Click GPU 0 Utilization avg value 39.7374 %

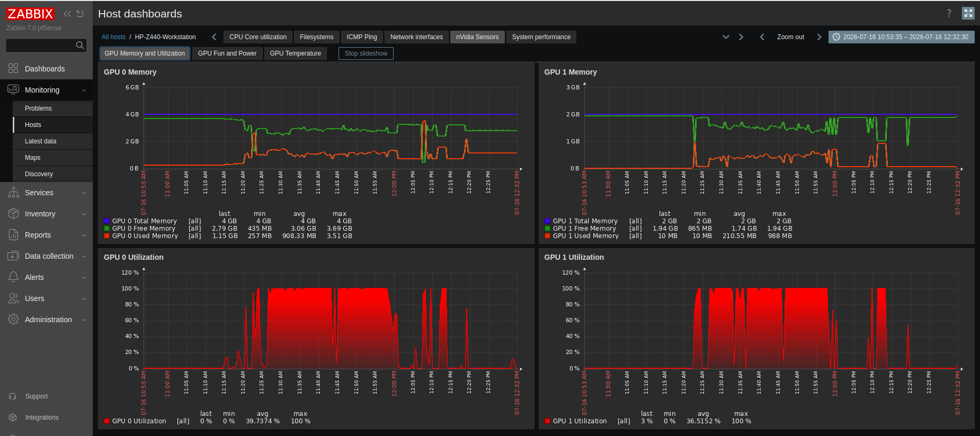coord(263,421)
